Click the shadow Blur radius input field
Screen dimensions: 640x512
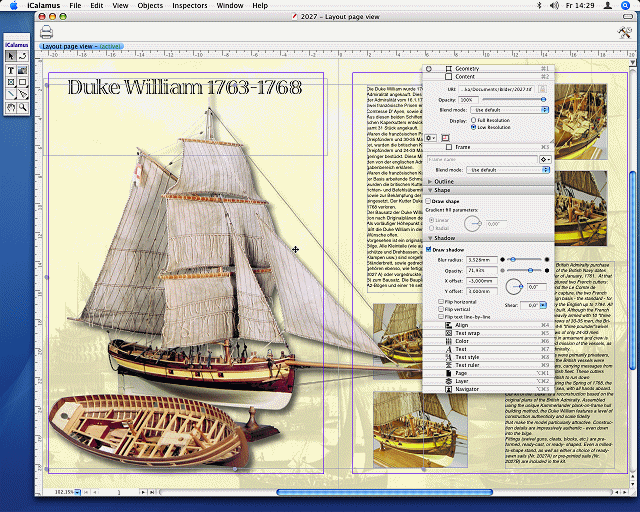[x=483, y=260]
